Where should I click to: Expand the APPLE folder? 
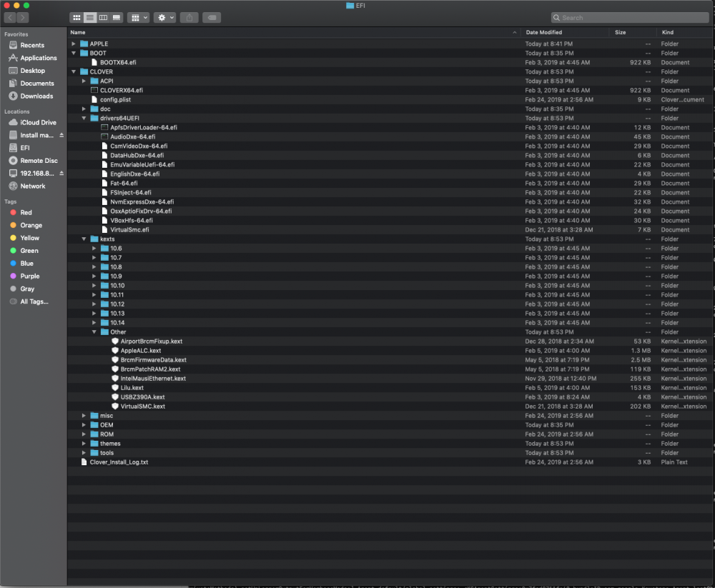click(74, 44)
